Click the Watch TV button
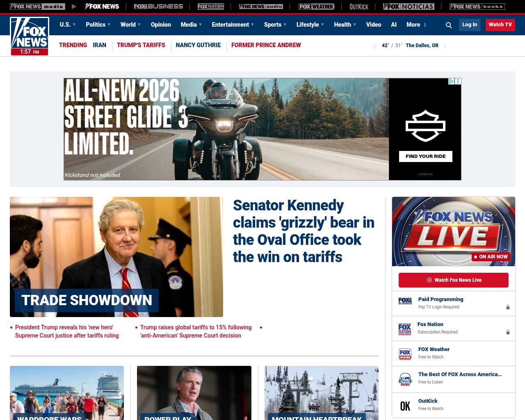The height and width of the screenshot is (420, 525). coord(500,25)
